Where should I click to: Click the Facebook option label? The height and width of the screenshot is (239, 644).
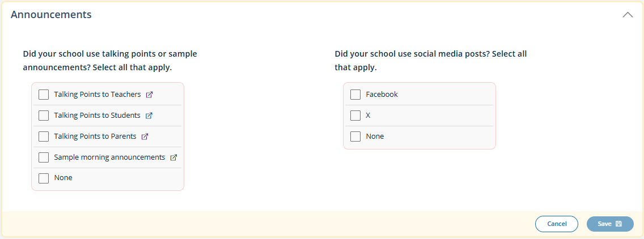[382, 95]
